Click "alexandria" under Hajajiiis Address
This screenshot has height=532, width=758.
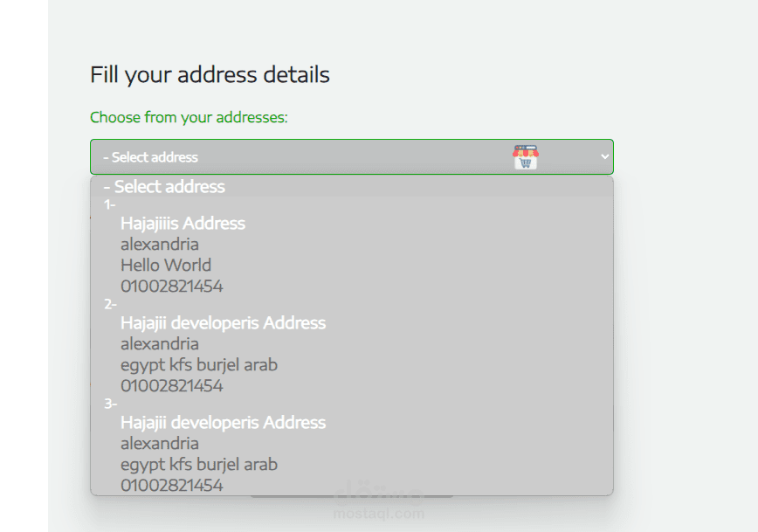160,245
